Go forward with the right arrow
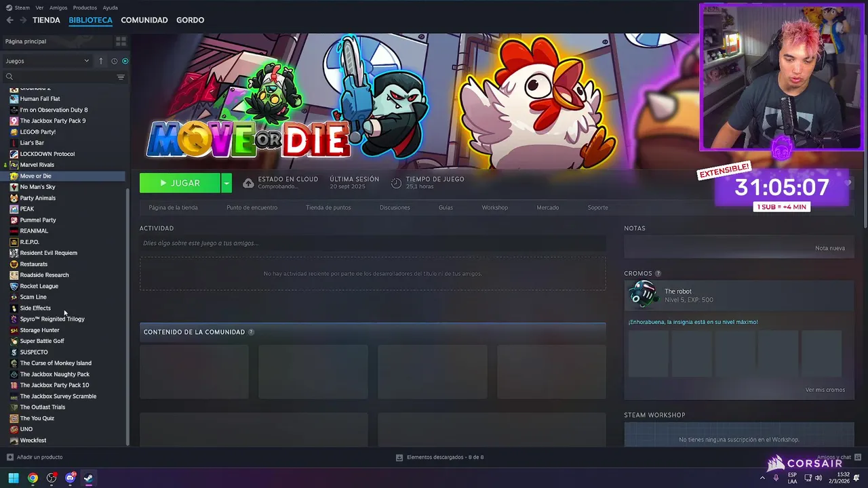 (23, 20)
